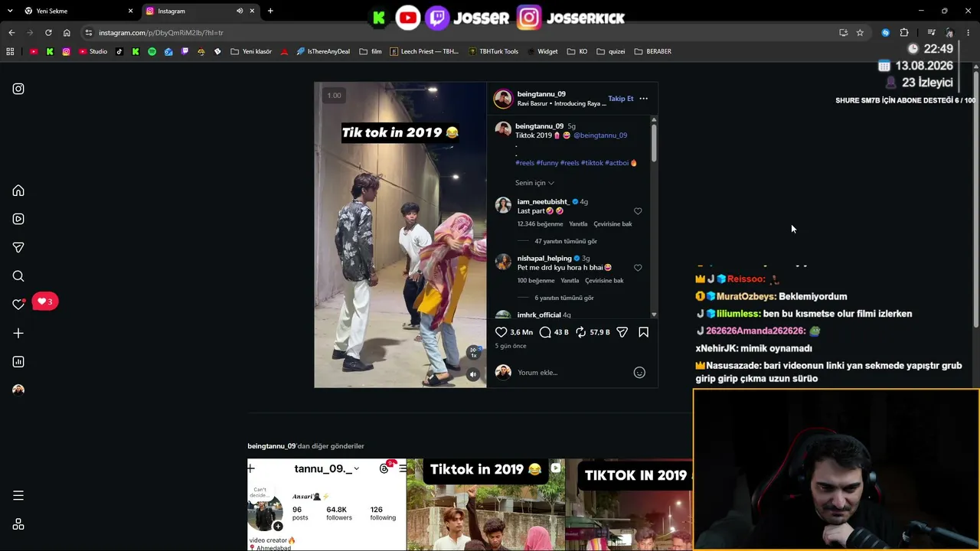
Task: Open the film bookmark folder
Action: [x=370, y=51]
